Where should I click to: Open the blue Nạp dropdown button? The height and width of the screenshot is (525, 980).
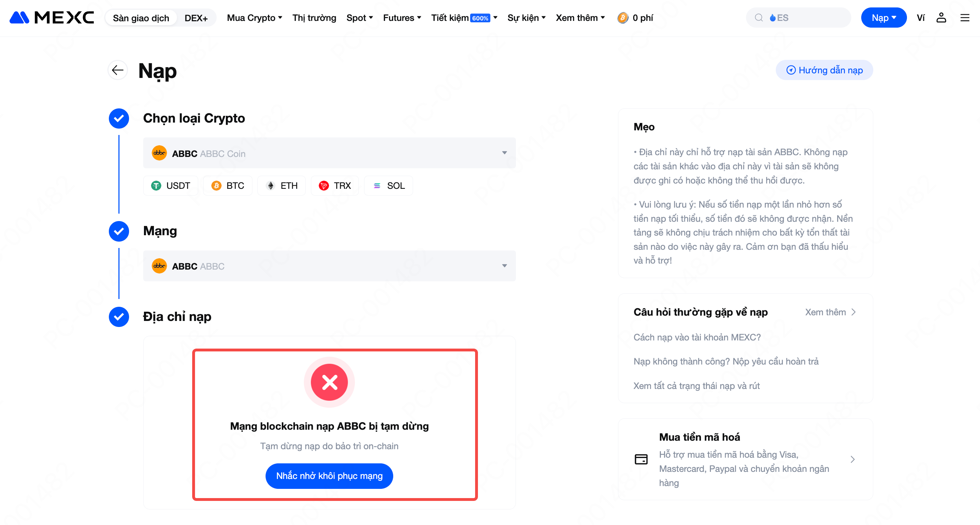(x=884, y=17)
